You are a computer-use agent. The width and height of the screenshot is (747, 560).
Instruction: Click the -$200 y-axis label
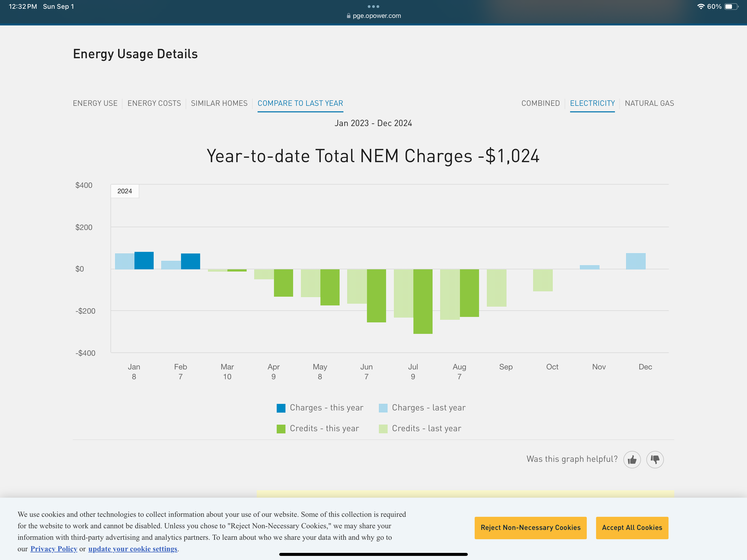pyautogui.click(x=85, y=311)
